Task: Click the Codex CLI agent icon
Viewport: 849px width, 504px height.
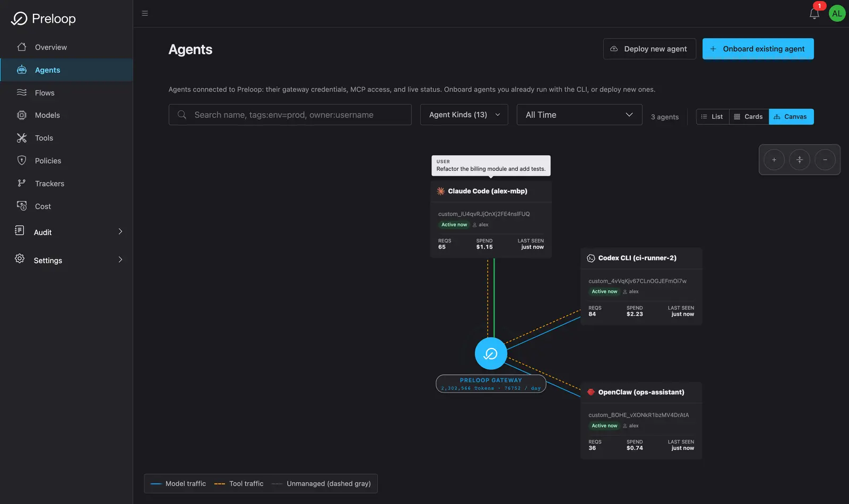Action: (591, 258)
